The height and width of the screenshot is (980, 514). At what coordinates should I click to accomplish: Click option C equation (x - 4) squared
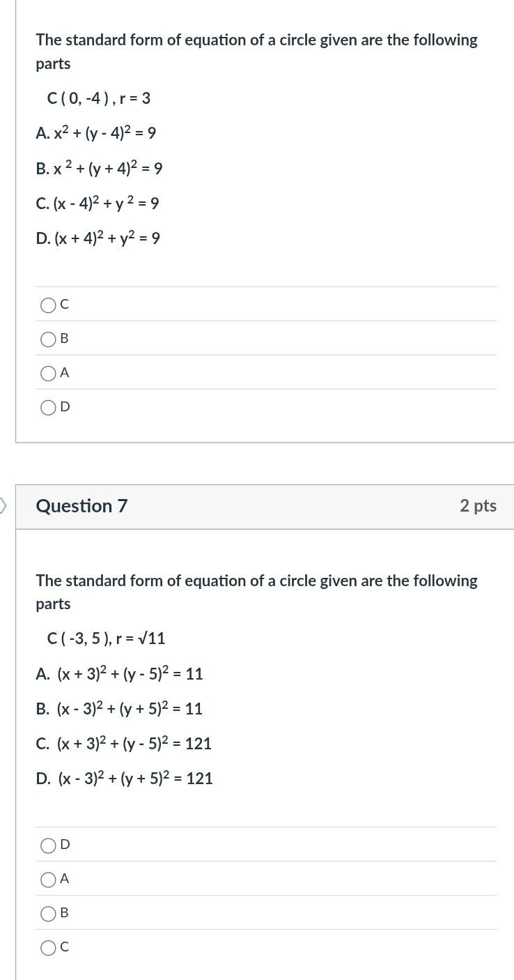(x=98, y=203)
